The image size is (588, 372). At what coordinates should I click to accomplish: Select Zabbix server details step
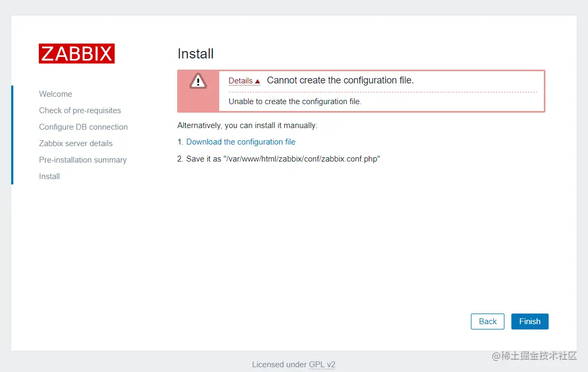tap(76, 143)
